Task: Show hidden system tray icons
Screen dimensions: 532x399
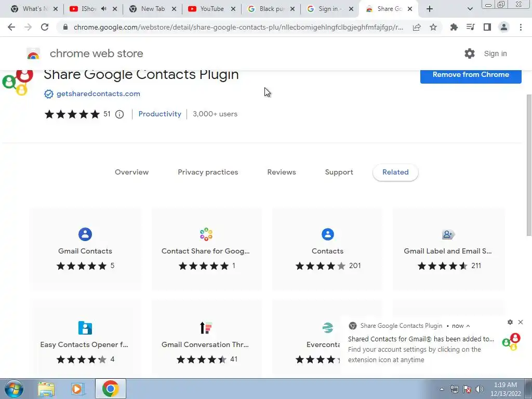Action: (x=442, y=390)
